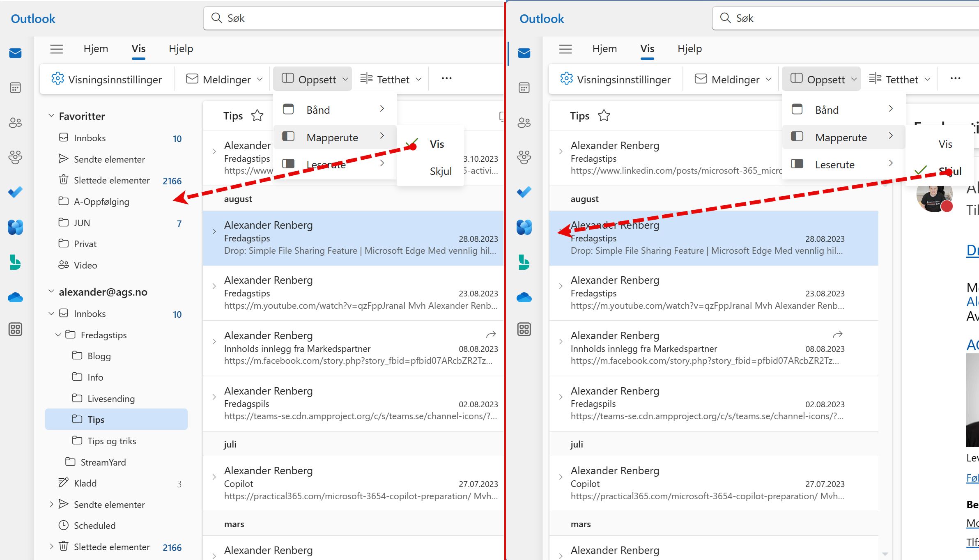Open Mail in left Outlook window sidebar
The height and width of the screenshot is (560, 979).
[x=16, y=53]
